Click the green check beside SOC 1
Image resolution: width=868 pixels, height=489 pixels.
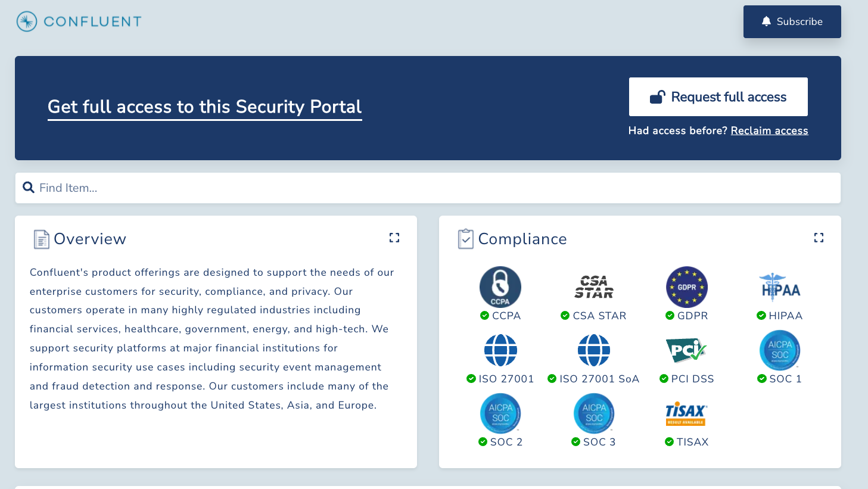[761, 379]
